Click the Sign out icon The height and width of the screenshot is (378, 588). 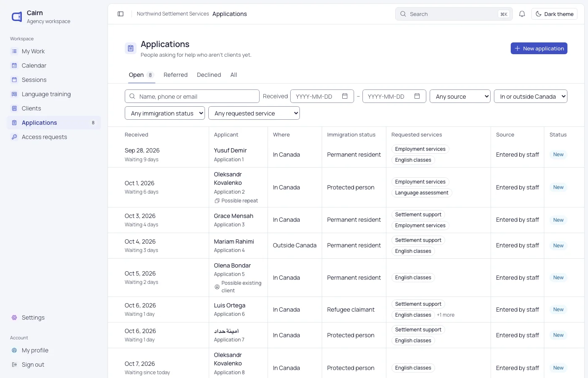14,365
